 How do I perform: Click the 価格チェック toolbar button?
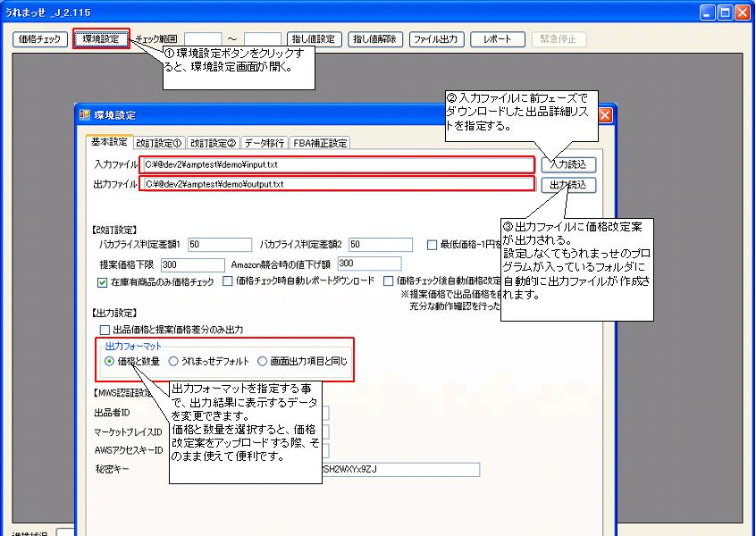[40, 39]
